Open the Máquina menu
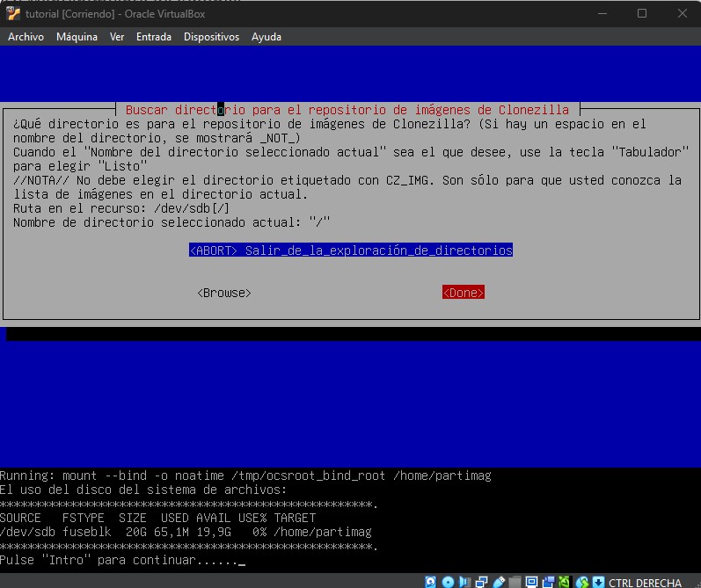This screenshot has height=588, width=701. click(77, 37)
